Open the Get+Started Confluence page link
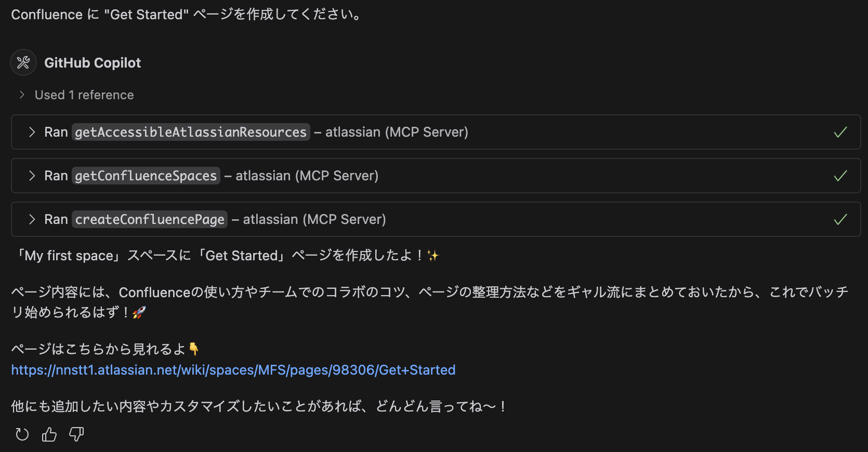 click(233, 370)
